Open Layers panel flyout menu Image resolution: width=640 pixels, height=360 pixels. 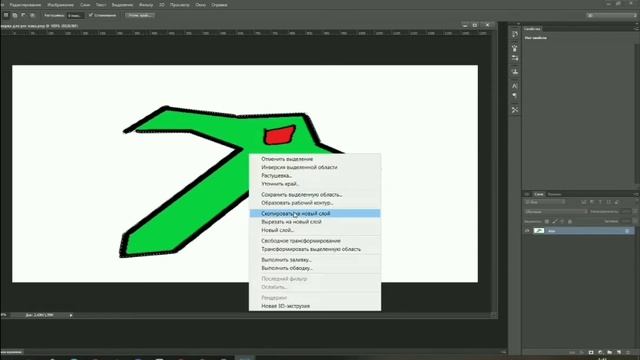636,194
